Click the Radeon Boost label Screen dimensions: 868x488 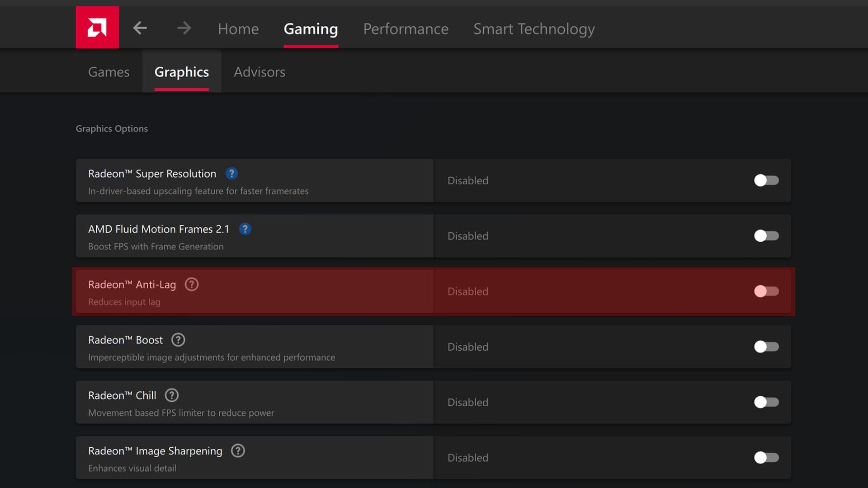pos(125,340)
